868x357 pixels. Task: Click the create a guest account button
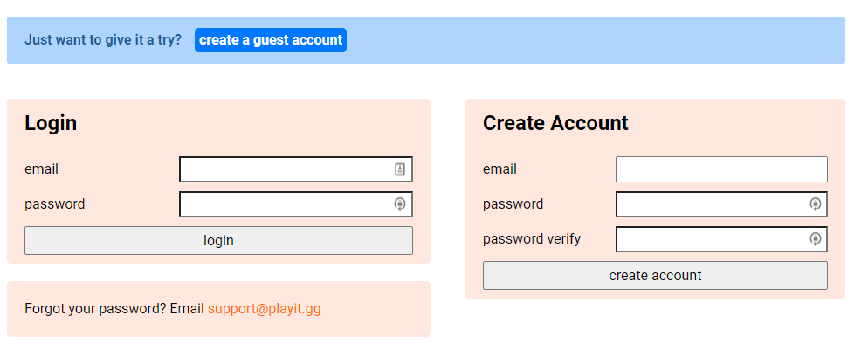[271, 40]
